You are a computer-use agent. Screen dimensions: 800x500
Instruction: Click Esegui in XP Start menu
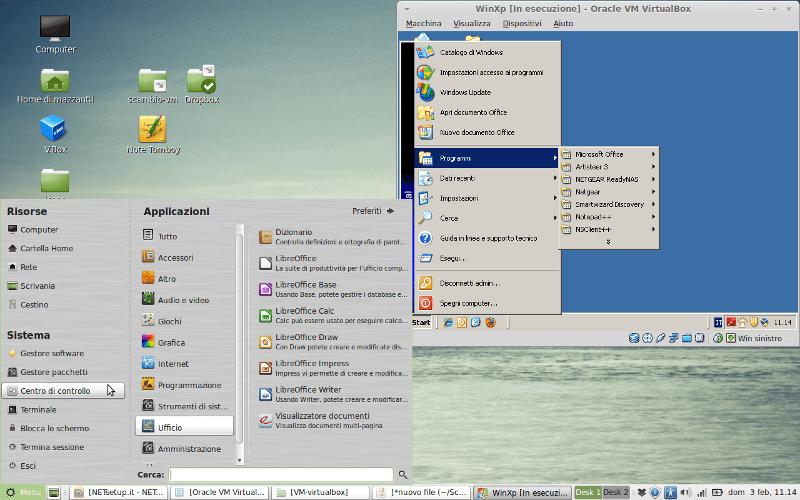tap(487, 258)
